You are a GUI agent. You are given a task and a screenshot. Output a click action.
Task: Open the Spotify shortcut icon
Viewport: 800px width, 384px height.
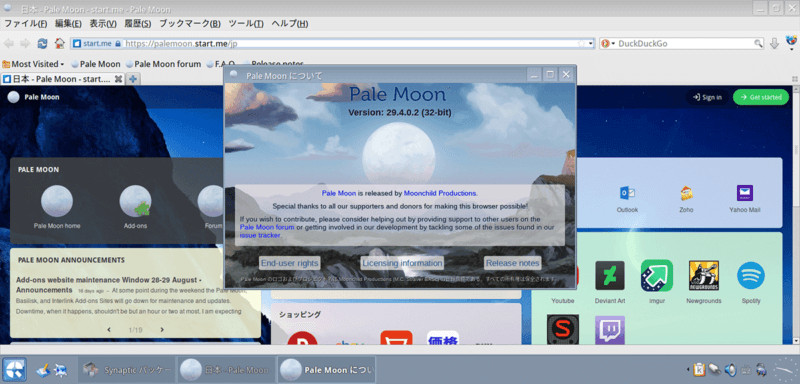[751, 275]
